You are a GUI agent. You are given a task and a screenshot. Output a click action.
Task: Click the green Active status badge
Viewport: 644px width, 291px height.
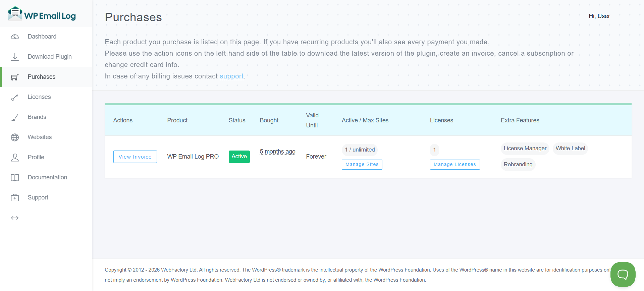[239, 157]
